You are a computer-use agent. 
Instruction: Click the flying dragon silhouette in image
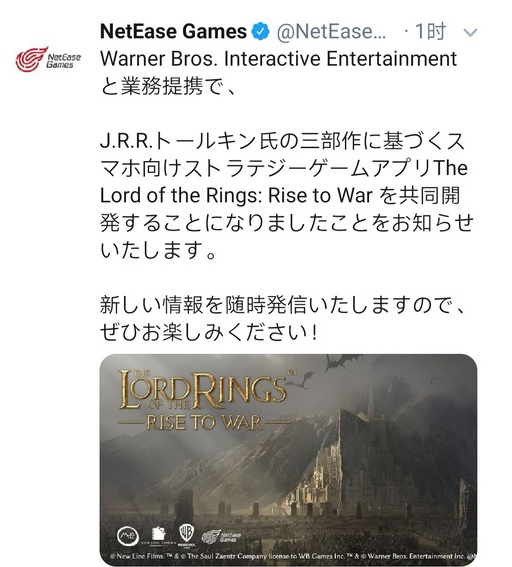342,362
